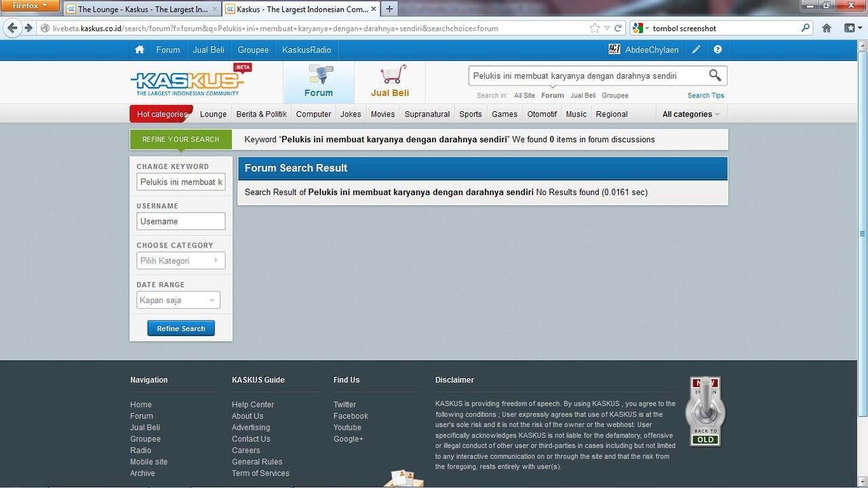868x488 pixels.
Task: Open the Kapan saja date range dropdown
Action: [x=178, y=300]
